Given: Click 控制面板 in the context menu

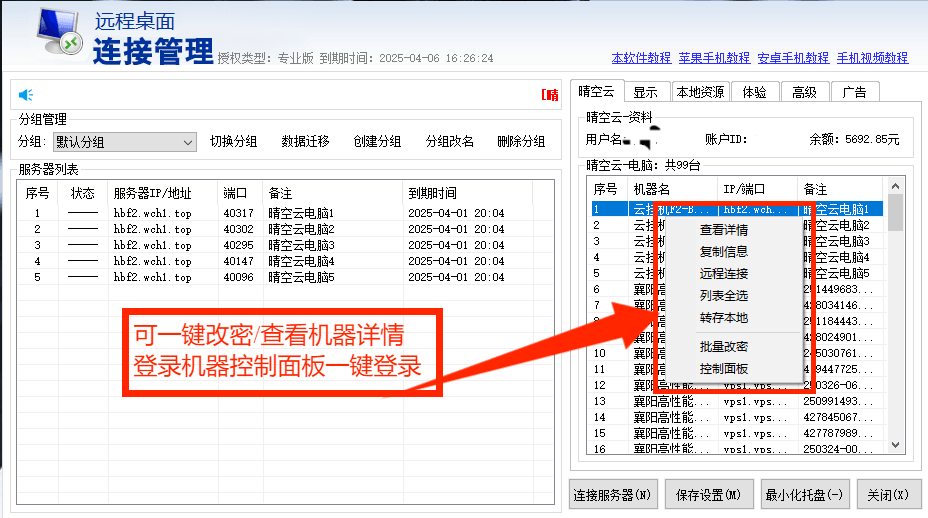Looking at the screenshot, I should pos(724,369).
